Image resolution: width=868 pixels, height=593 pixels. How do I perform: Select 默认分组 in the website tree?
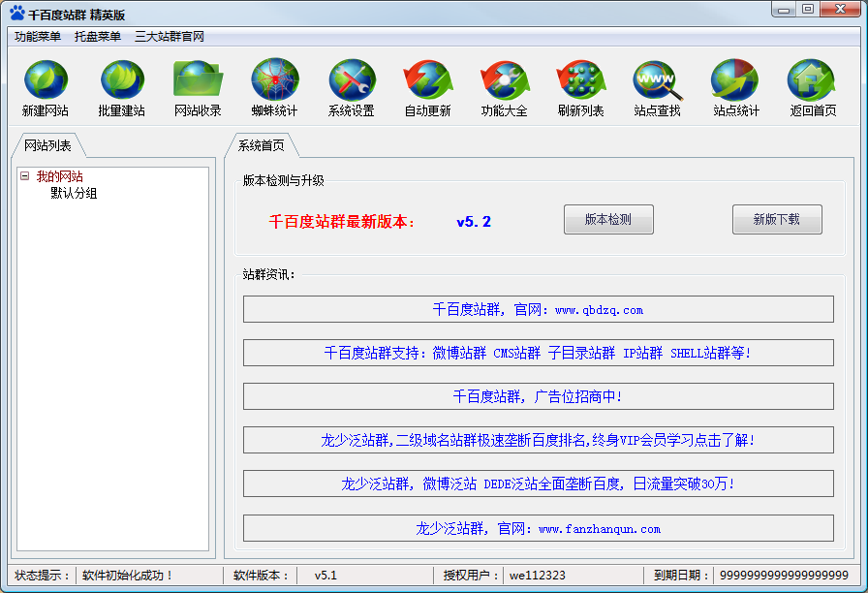[x=74, y=193]
